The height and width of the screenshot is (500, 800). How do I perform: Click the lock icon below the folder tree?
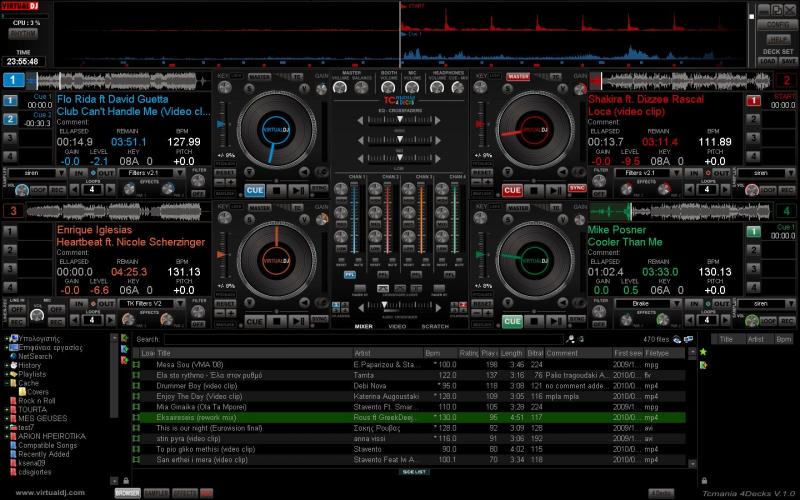pyautogui.click(x=126, y=480)
